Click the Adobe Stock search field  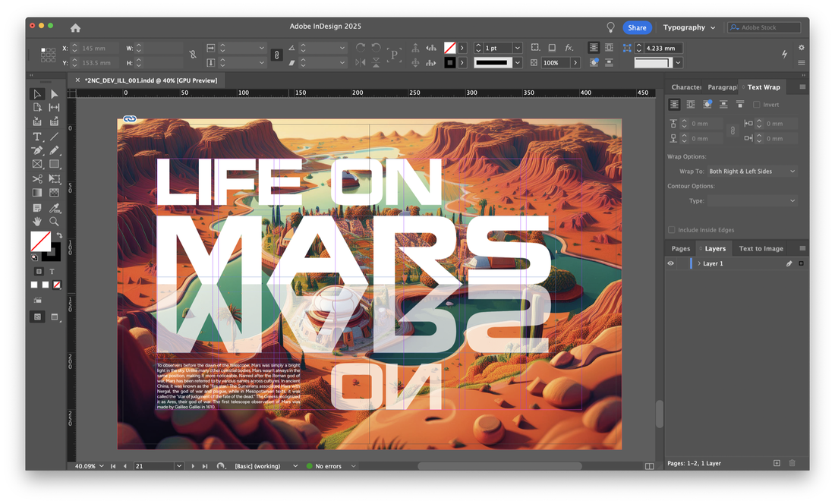[x=764, y=27]
